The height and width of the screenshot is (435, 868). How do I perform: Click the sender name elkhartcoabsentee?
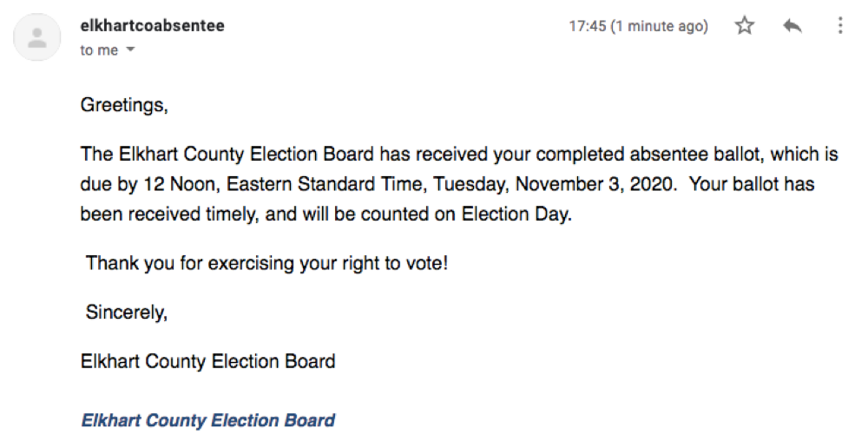[x=152, y=25]
